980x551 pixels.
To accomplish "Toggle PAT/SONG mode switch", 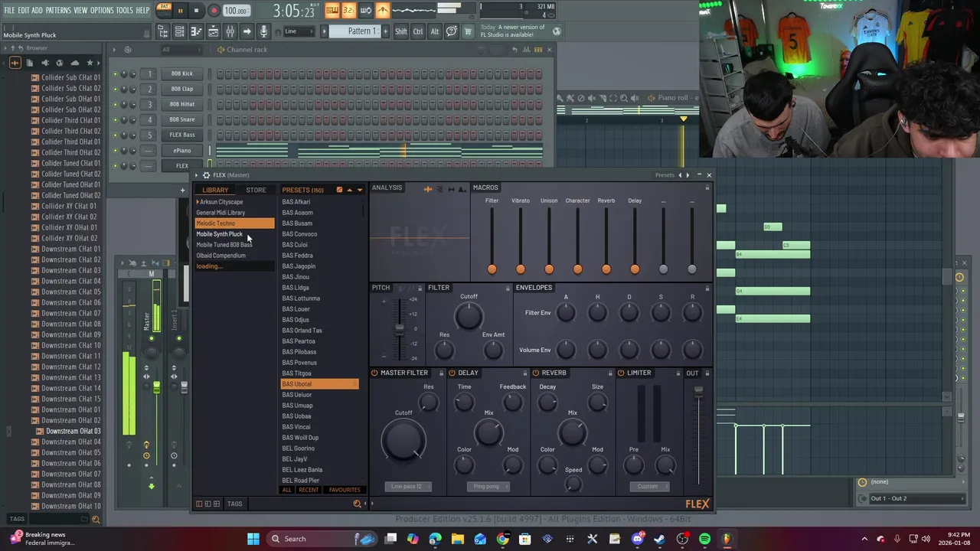I will [x=164, y=10].
